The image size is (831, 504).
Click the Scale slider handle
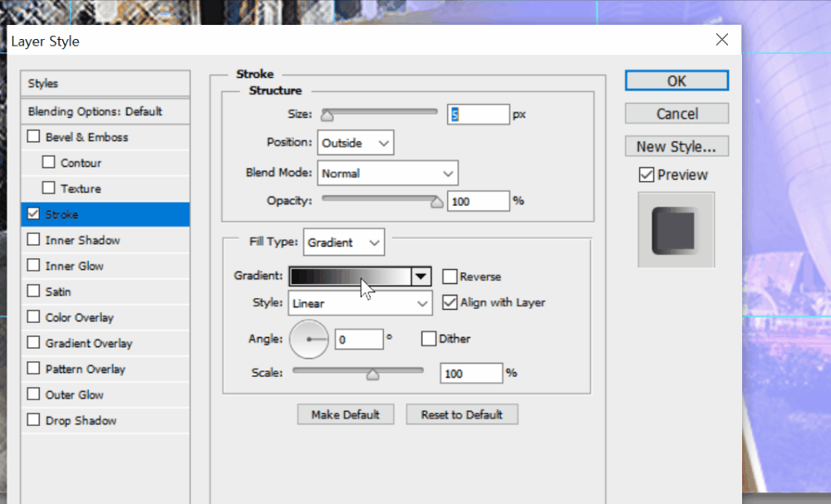click(372, 374)
